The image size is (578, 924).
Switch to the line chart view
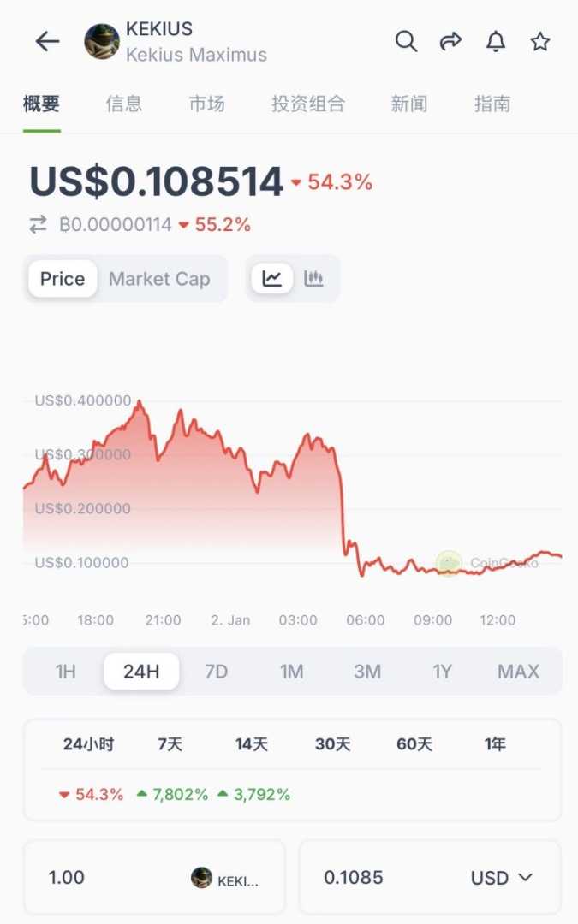click(x=272, y=278)
